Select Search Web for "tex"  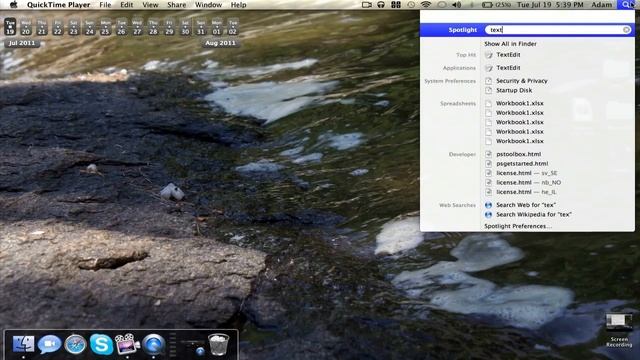[x=527, y=205]
